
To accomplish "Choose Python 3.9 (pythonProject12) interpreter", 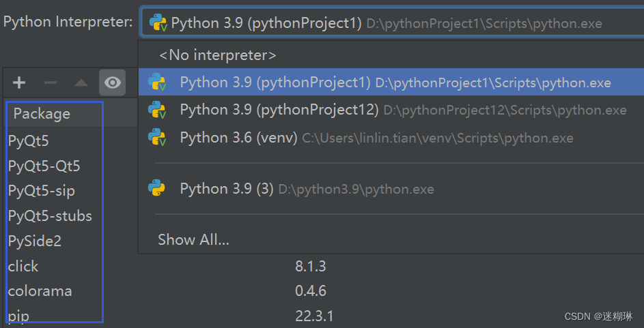I will coord(391,110).
